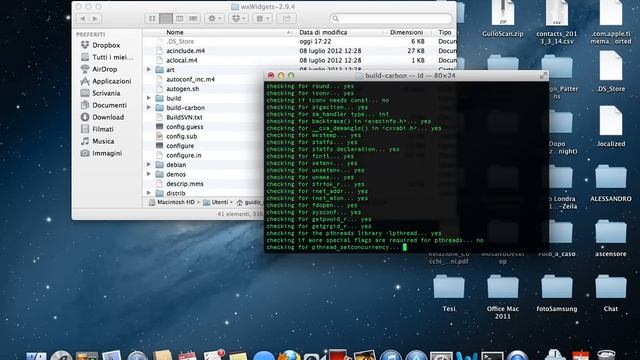This screenshot has height=360, width=640.
Task: Select the ascensore folder on desktop
Action: [611, 238]
